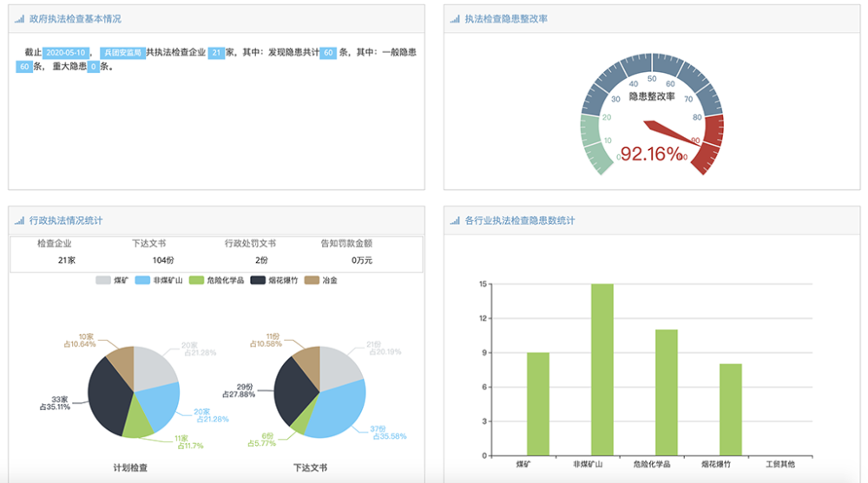Click the 各行业执法检查隐患数统计 panel chart icon
Viewport: 868px width, 483px height.
click(x=455, y=221)
